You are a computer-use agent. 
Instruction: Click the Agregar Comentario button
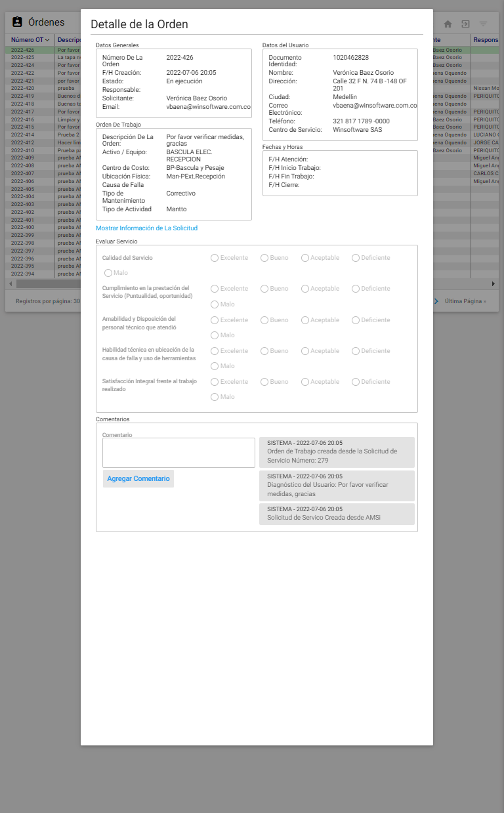click(x=138, y=479)
